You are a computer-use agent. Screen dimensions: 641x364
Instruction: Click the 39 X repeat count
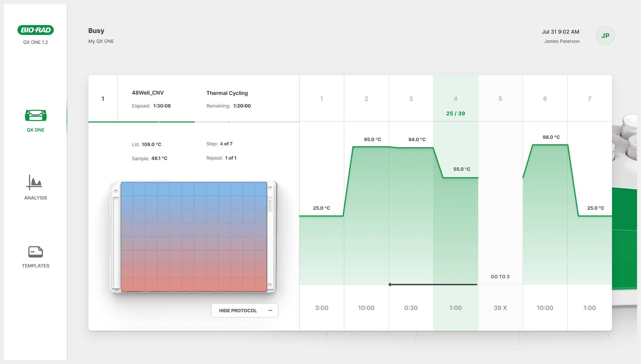point(500,308)
